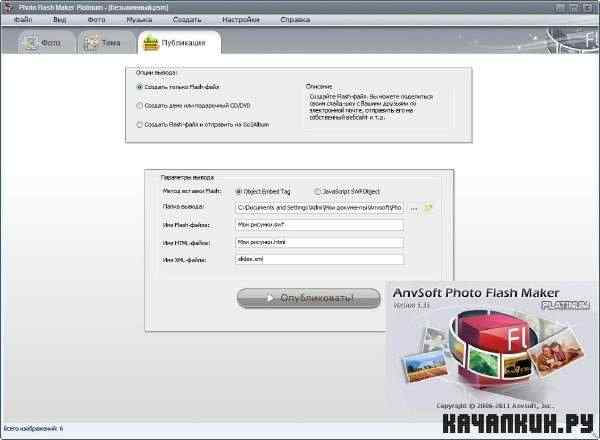The image size is (600, 440).
Task: Switch to the Фото tab
Action: click(x=45, y=42)
